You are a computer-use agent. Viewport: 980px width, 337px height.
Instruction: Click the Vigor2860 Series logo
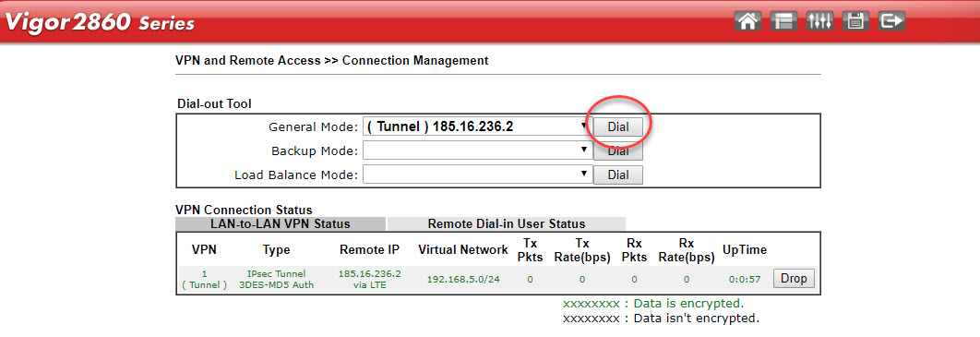(100, 22)
